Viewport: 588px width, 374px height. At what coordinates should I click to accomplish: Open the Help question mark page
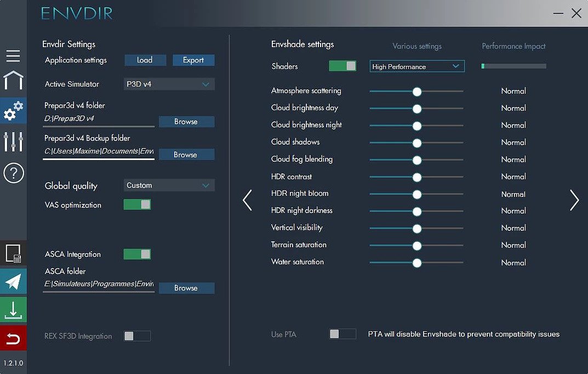click(13, 173)
